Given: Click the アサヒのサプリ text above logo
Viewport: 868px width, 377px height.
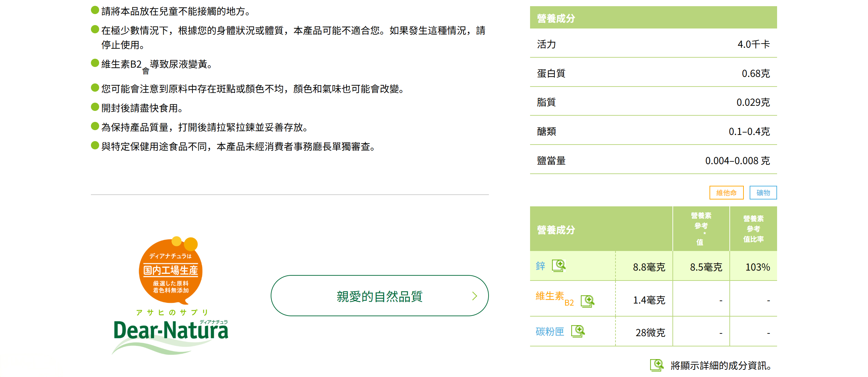Looking at the screenshot, I should click(x=172, y=312).
